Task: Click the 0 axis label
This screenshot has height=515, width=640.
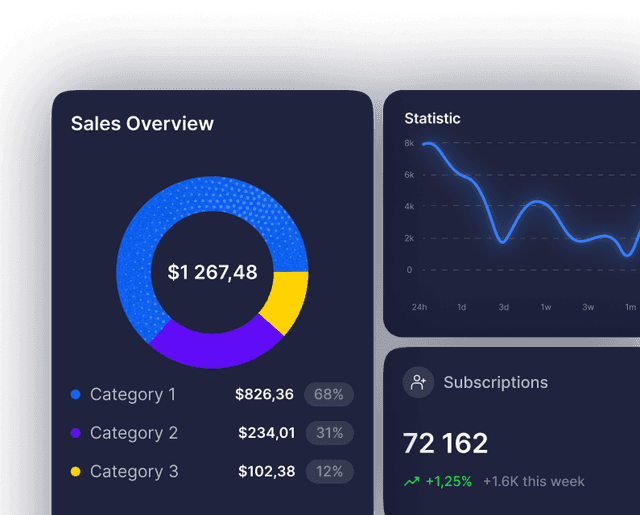Action: point(409,270)
